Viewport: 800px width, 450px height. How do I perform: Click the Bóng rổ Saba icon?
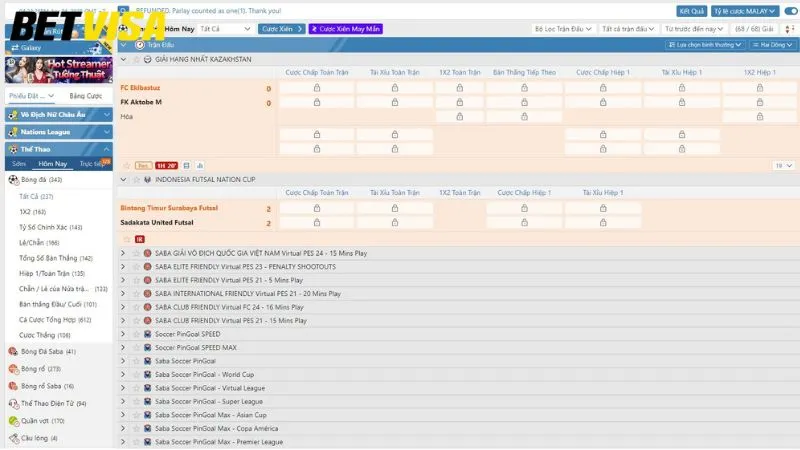13,386
